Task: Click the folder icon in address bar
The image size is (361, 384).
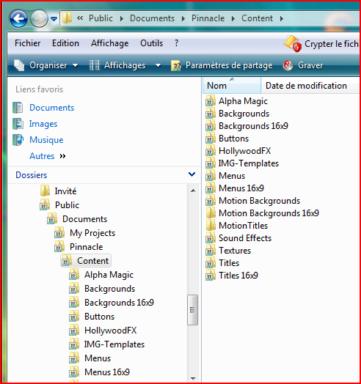Action: tap(67, 18)
